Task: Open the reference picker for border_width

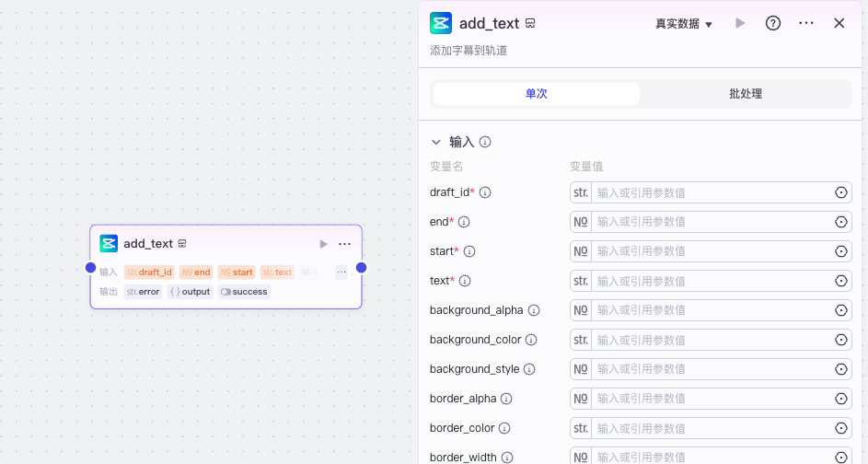Action: click(x=841, y=458)
